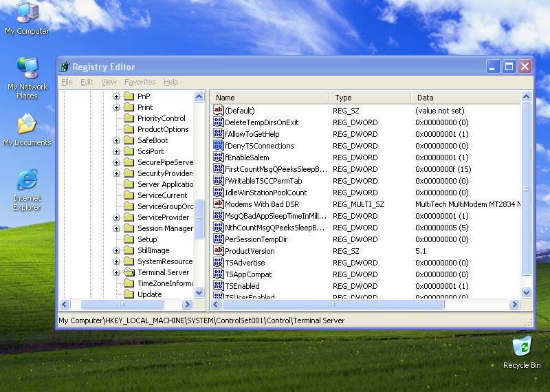This screenshot has height=392, width=550.
Task: Select the fWritableTSCCPermTab DWORD icon
Action: coord(218,180)
